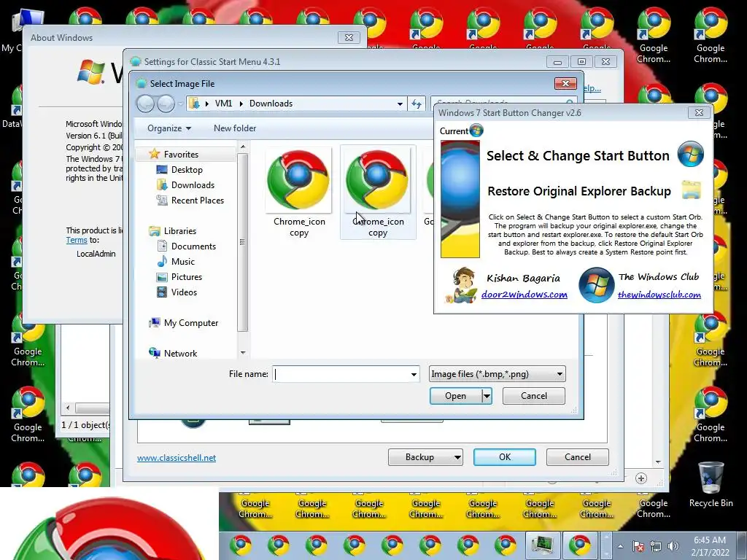This screenshot has width=747, height=560.
Task: Click the VM1 breadcrumb segment
Action: 223,104
